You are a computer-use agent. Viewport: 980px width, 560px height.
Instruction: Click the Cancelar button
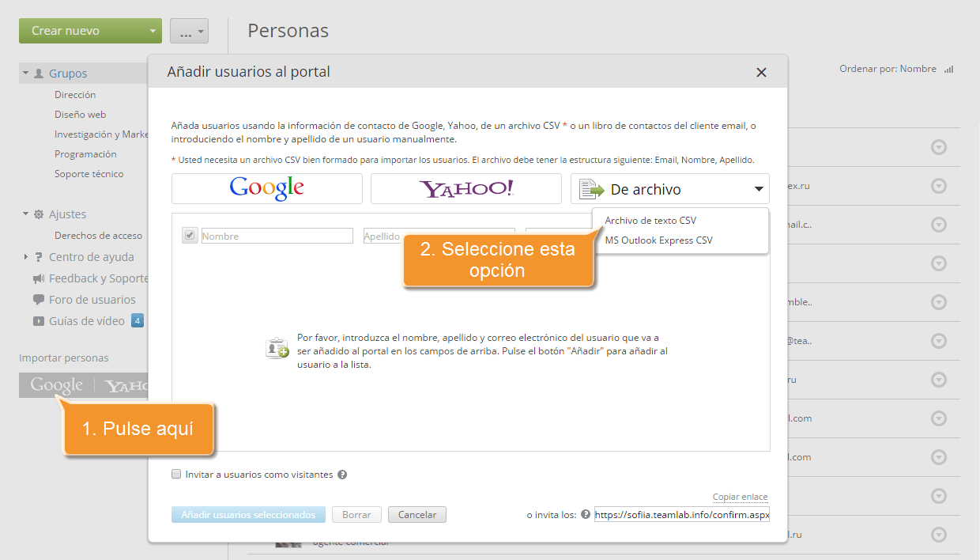click(417, 515)
